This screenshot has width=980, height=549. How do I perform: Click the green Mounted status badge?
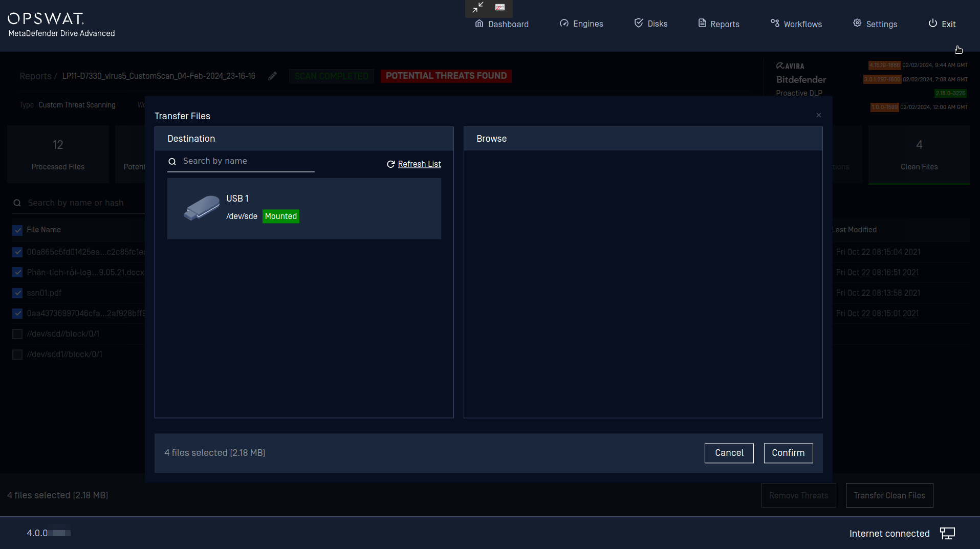pyautogui.click(x=281, y=216)
